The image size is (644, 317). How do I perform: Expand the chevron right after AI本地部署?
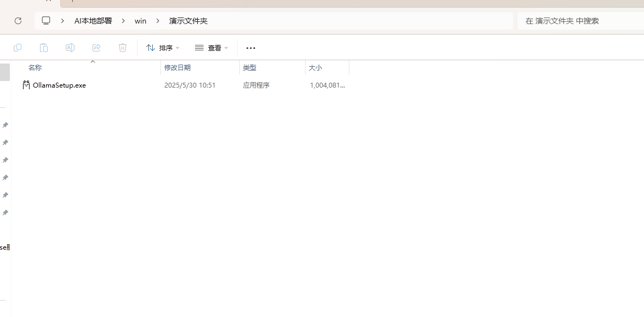123,21
